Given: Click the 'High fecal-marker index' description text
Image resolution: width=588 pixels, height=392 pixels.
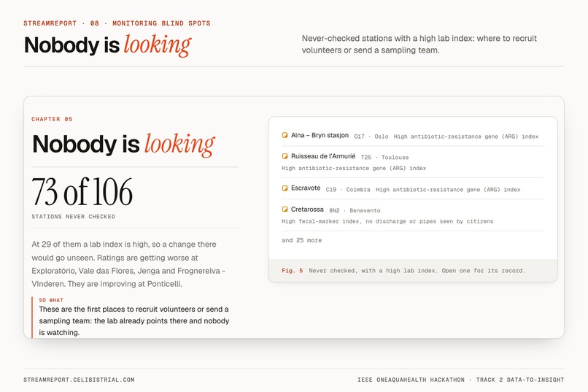Looking at the screenshot, I should click(387, 221).
